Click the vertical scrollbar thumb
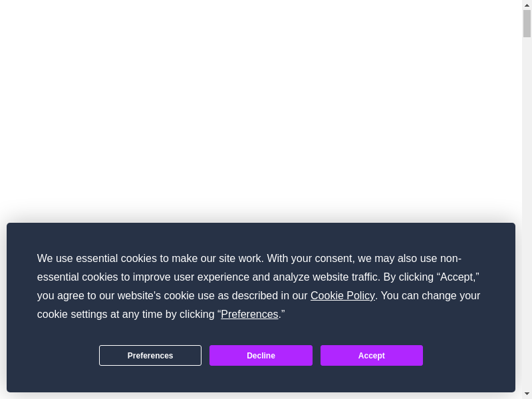 tap(527, 23)
